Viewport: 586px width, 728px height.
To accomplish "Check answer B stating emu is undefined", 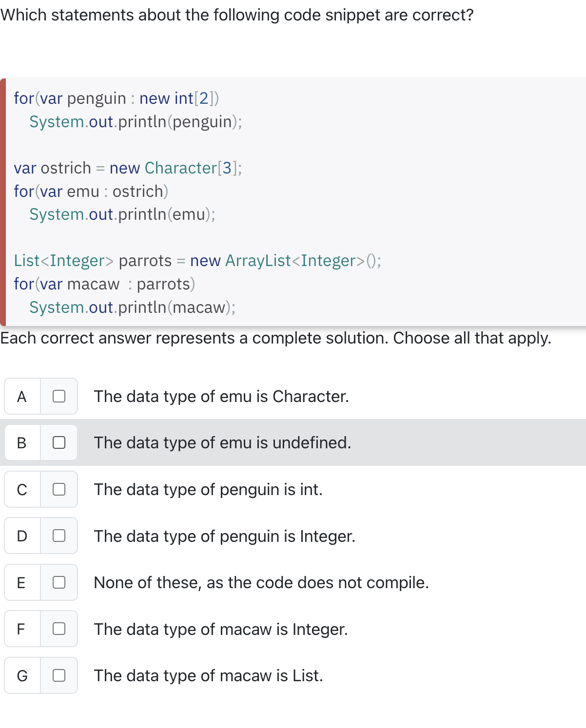I will click(x=59, y=442).
